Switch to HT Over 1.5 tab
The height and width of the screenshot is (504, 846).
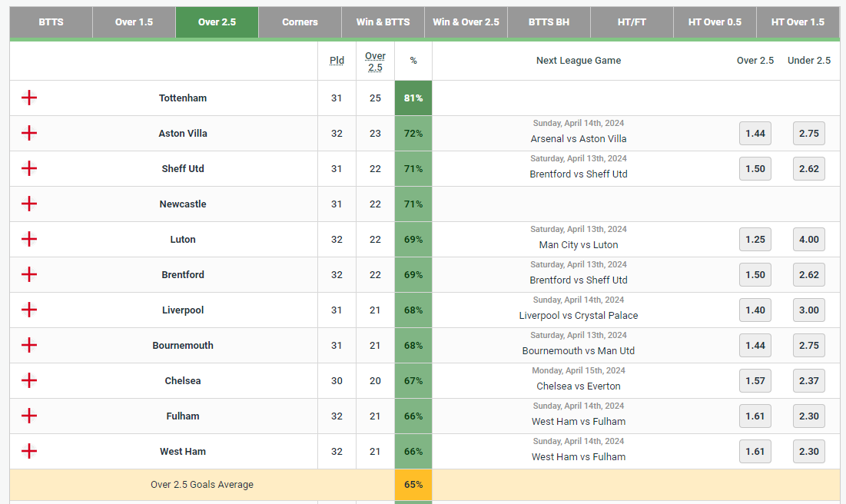tap(798, 22)
